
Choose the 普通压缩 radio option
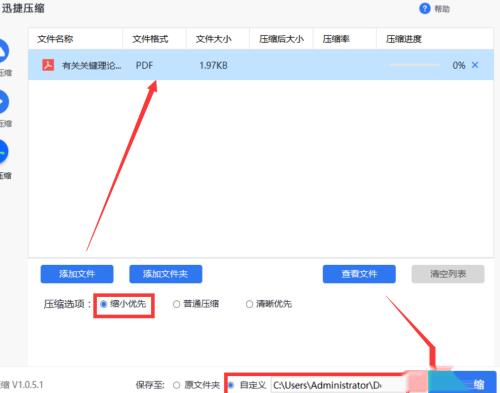pyautogui.click(x=196, y=304)
